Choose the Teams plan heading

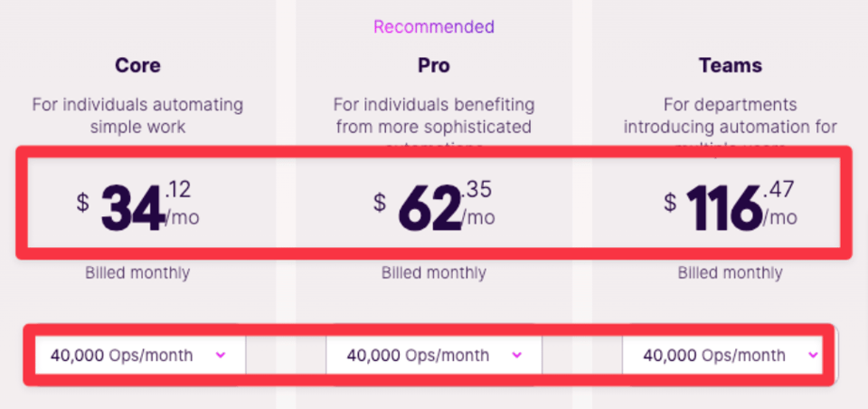731,65
